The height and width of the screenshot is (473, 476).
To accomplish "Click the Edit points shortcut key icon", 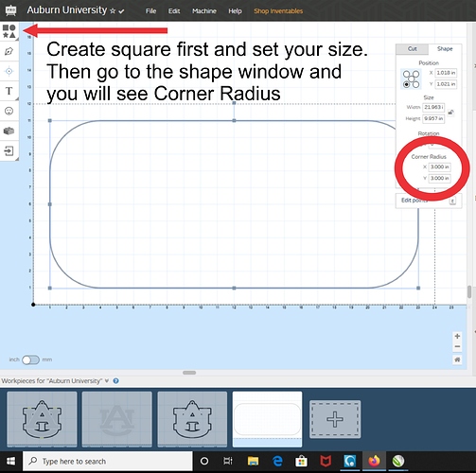I will [452, 201].
